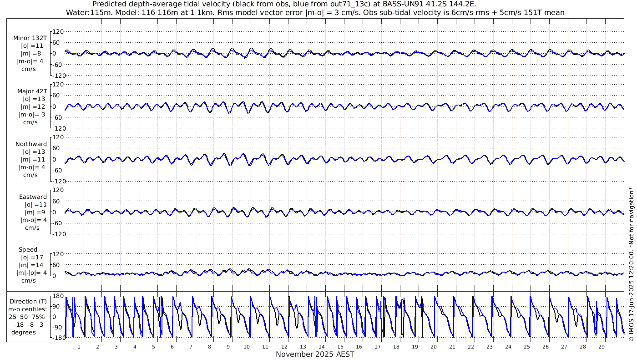This screenshot has height=364, width=637.
Task: Click the '180' tick on Direction axis
Action: tap(58, 296)
